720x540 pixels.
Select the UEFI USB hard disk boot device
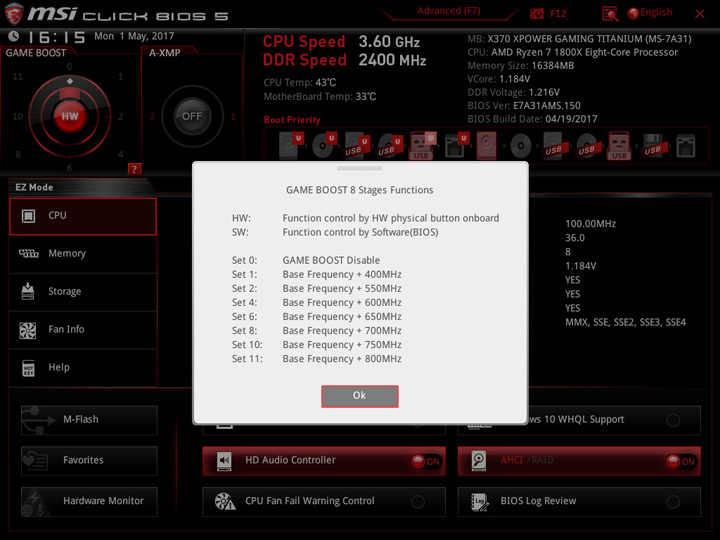[357, 146]
